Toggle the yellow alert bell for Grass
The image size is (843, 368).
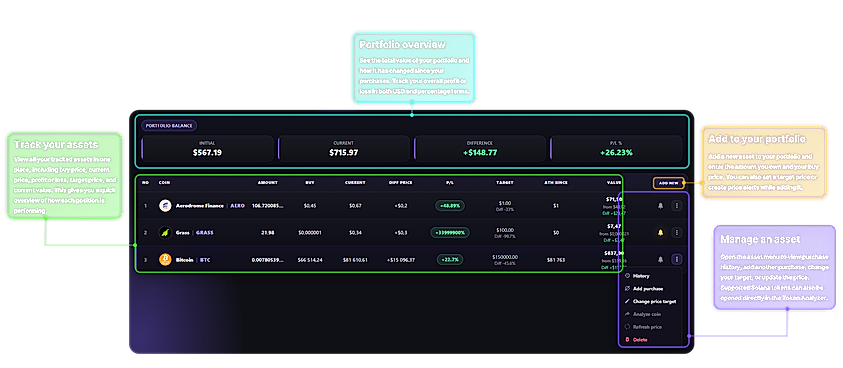coord(660,232)
